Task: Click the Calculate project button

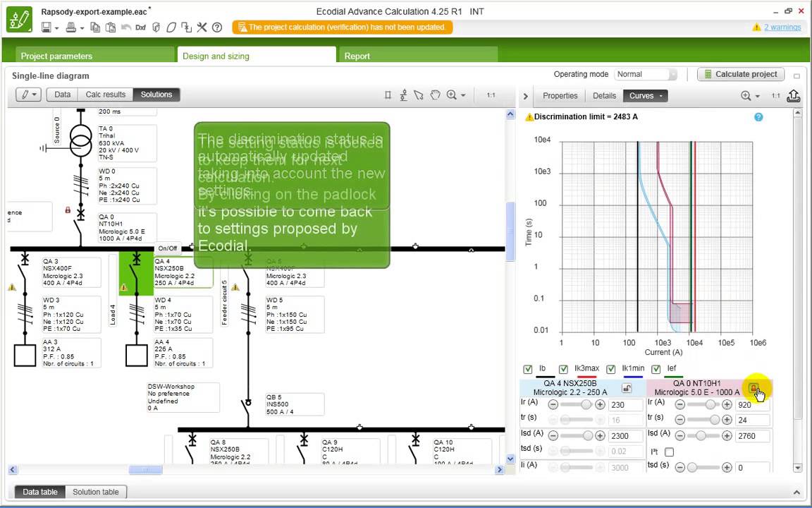Action: coord(741,74)
